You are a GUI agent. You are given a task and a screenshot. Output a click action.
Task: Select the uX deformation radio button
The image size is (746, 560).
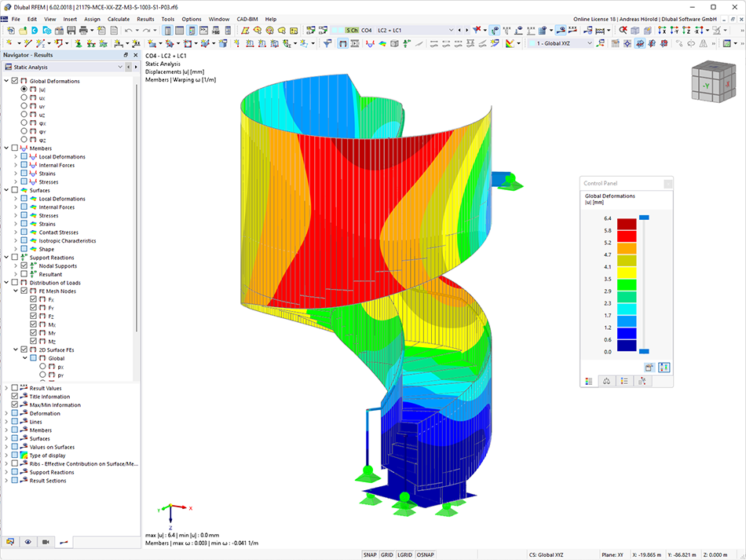point(24,97)
